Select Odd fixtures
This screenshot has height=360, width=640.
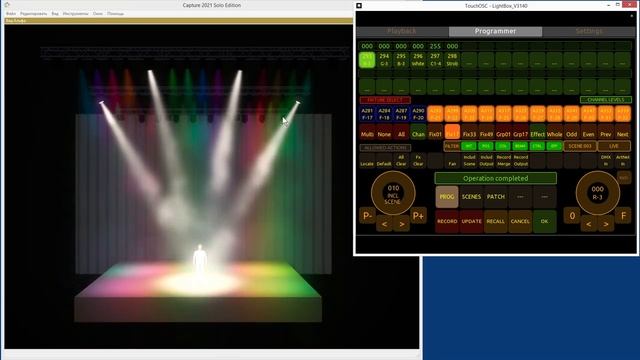tap(571, 133)
